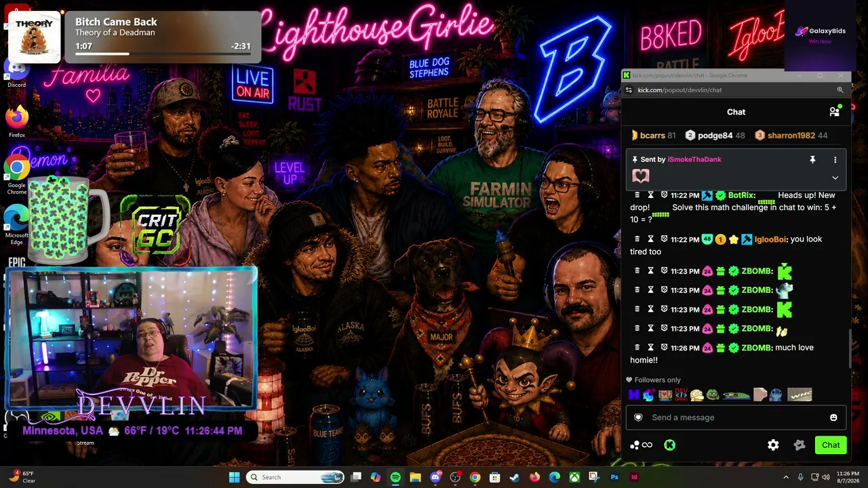
Task: Click the Kick green K icon below chat
Action: pyautogui.click(x=669, y=445)
